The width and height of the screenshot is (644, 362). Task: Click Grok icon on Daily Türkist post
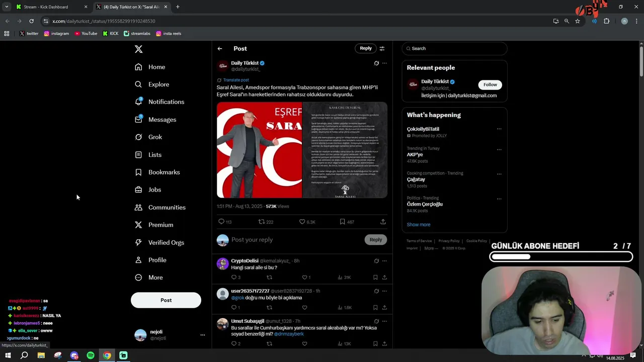tap(376, 63)
